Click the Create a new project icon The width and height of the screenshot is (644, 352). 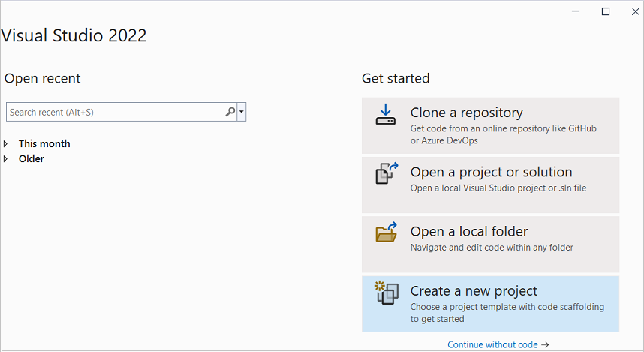pyautogui.click(x=386, y=293)
